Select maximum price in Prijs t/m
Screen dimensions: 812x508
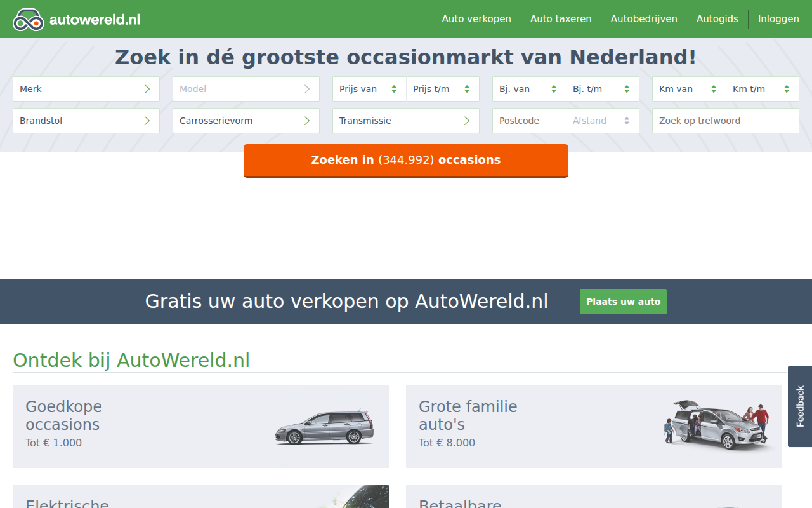tap(443, 89)
